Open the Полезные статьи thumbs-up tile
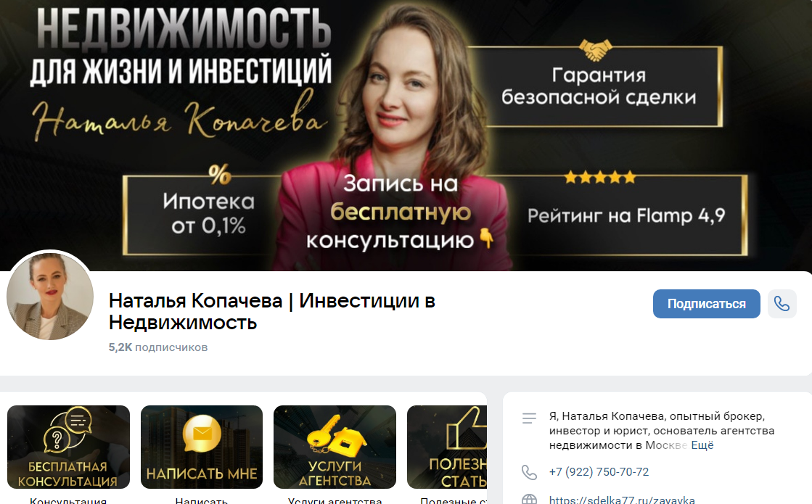This screenshot has height=504, width=812. (x=448, y=447)
